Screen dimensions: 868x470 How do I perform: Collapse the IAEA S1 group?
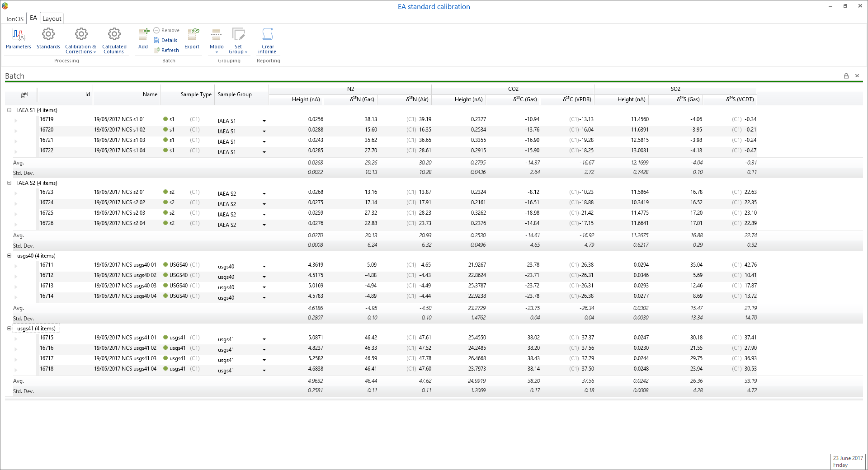pos(9,110)
